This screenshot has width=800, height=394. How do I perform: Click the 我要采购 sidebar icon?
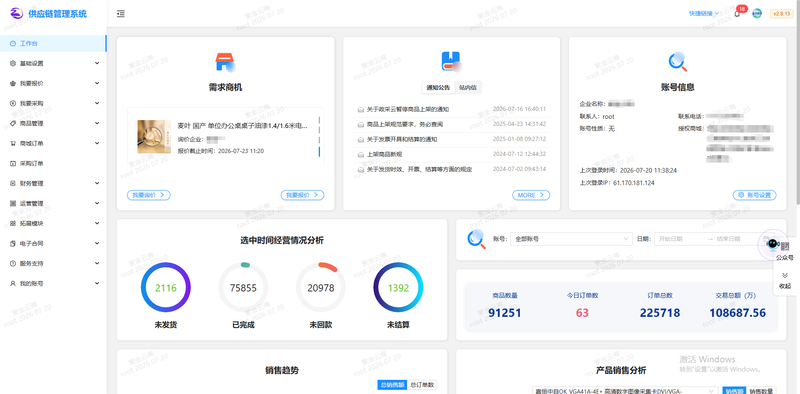13,103
